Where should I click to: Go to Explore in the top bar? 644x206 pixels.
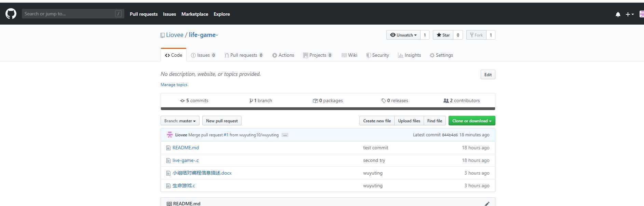pos(222,14)
